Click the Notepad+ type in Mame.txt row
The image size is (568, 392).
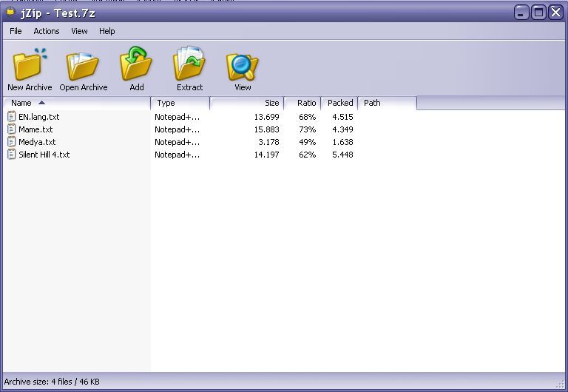click(177, 129)
